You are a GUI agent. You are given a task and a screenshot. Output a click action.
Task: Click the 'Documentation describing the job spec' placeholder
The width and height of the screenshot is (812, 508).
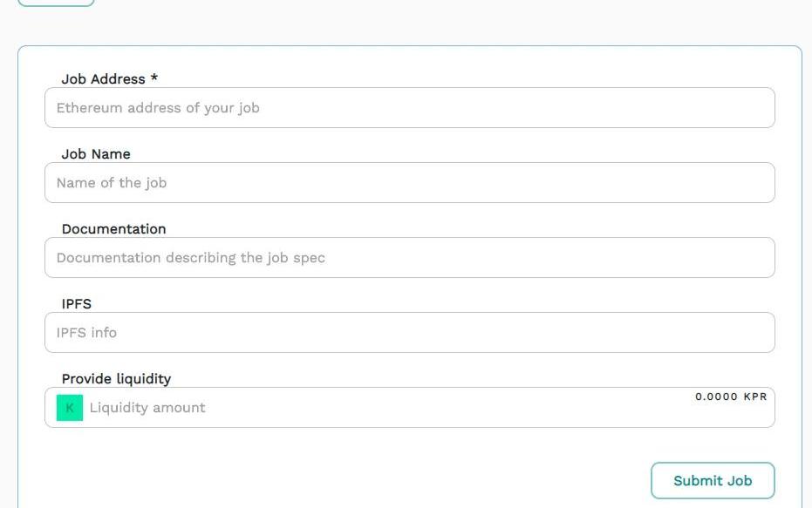click(x=191, y=258)
